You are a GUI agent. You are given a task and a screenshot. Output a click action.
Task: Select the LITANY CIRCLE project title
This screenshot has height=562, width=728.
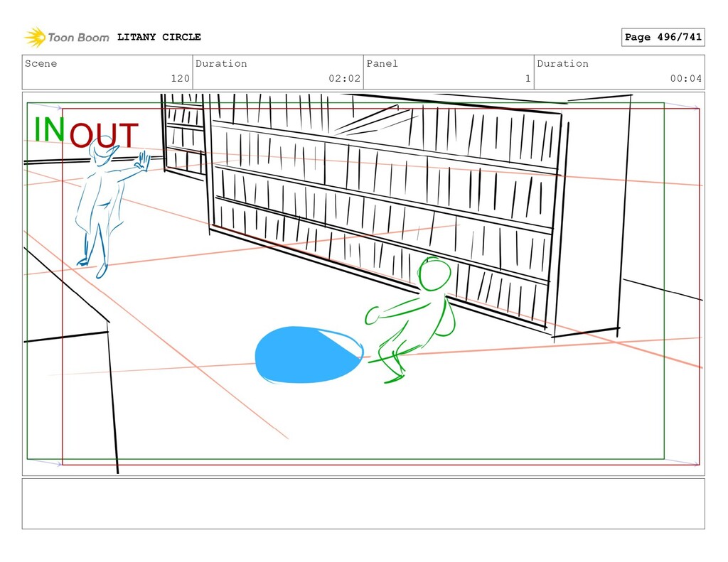pos(159,37)
